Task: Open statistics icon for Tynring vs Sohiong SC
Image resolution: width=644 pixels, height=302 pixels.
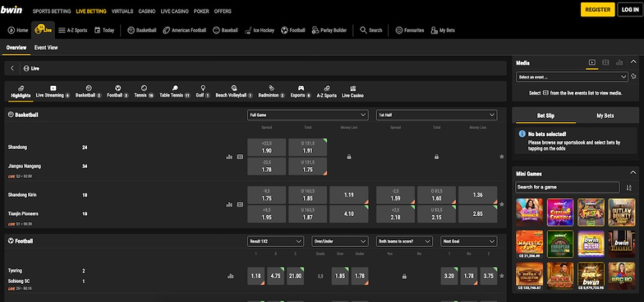Action: pyautogui.click(x=230, y=276)
